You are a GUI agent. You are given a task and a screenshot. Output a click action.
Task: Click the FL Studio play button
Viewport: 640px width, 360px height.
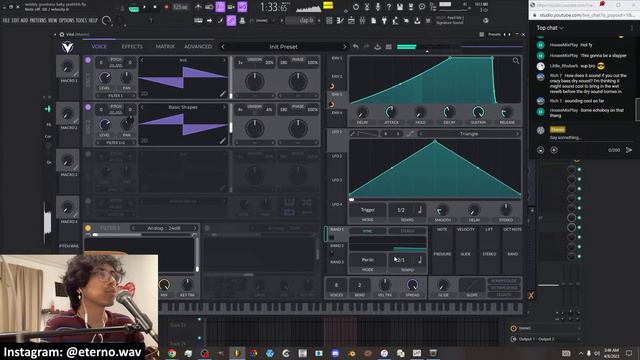tap(144, 7)
